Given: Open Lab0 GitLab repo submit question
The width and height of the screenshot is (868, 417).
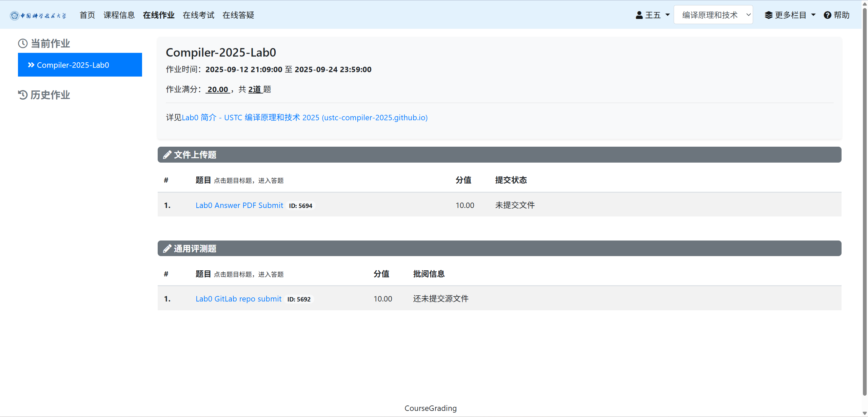Looking at the screenshot, I should 238,299.
